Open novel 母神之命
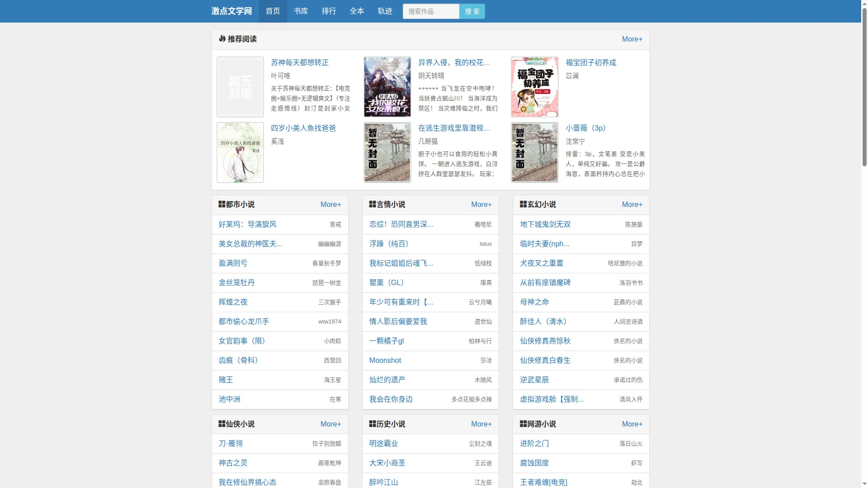 coord(534,302)
